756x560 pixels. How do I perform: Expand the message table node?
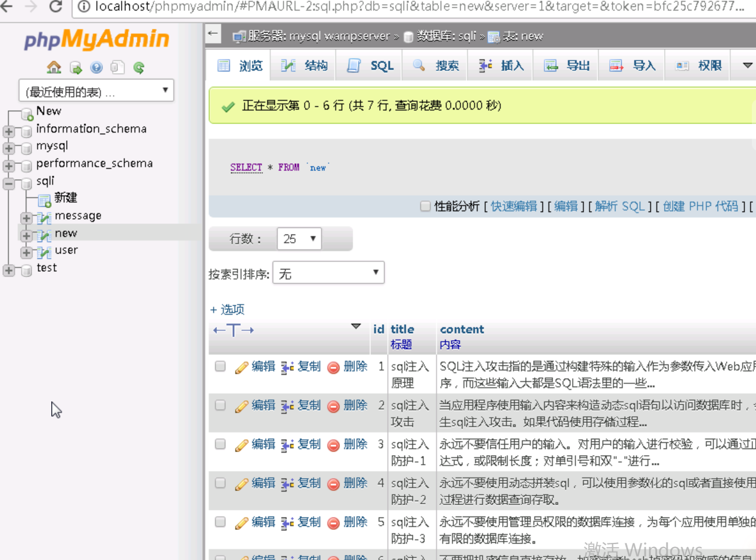point(26,219)
